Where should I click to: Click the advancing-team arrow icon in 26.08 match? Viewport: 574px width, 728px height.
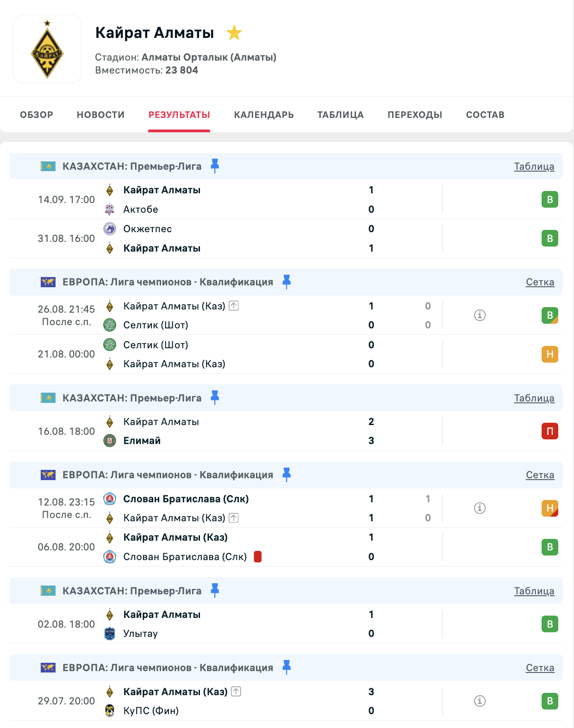(234, 306)
